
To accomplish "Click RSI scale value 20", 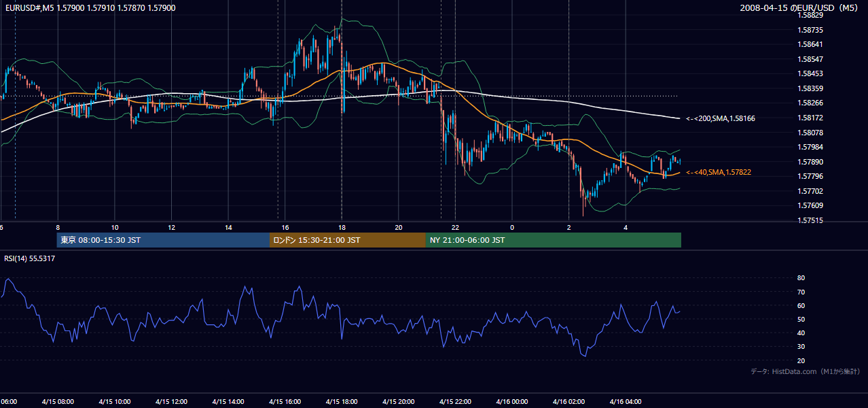I will [x=801, y=360].
